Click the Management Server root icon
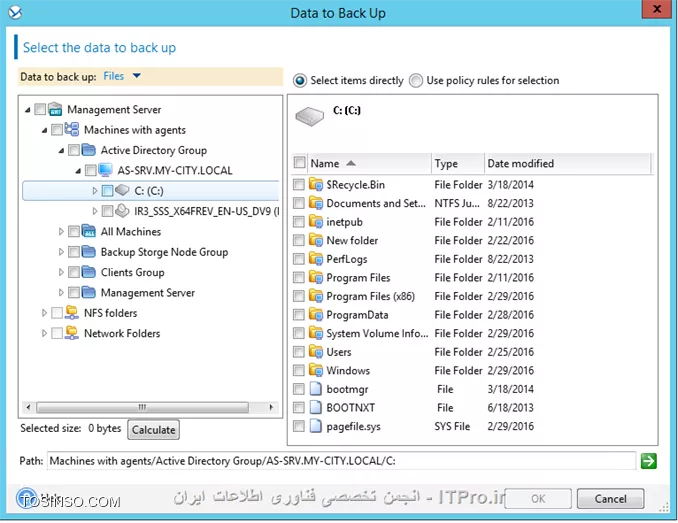Image resolution: width=678 pixels, height=523 pixels. point(55,109)
